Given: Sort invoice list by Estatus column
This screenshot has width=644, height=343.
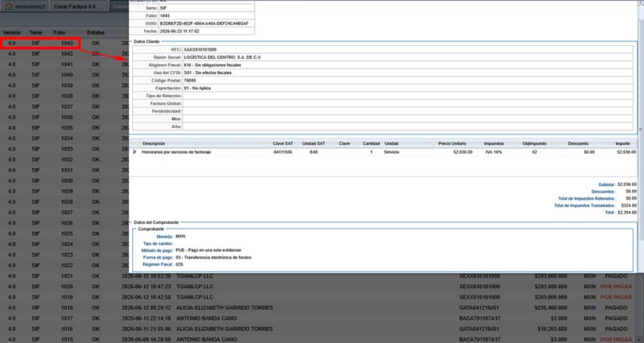Looking at the screenshot, I should [96, 32].
